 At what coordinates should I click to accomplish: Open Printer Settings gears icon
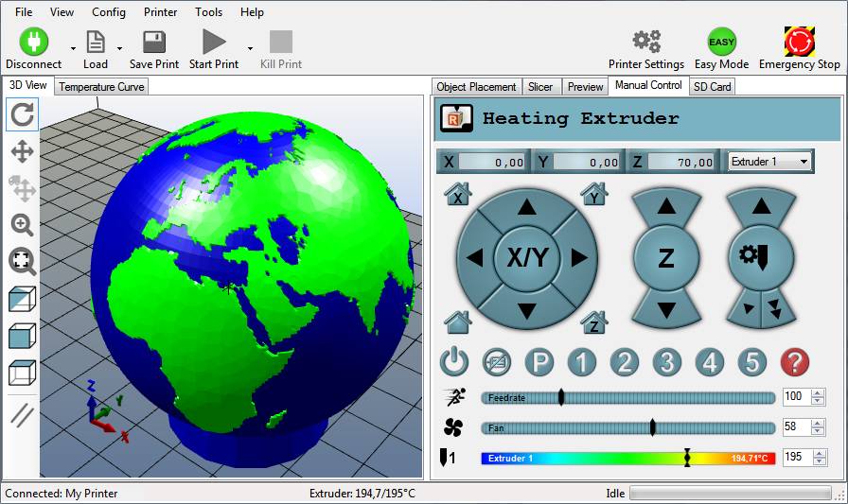point(646,43)
